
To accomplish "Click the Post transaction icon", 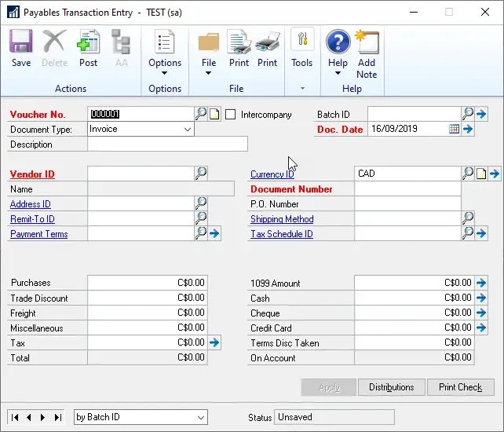I will 88,49.
